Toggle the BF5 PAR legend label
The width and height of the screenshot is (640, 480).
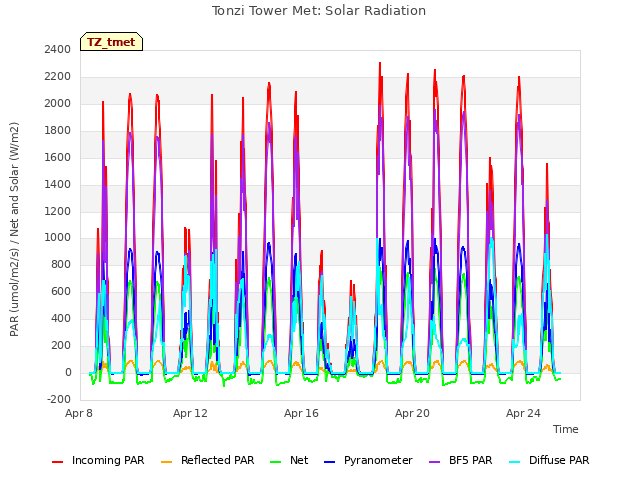pyautogui.click(x=471, y=460)
